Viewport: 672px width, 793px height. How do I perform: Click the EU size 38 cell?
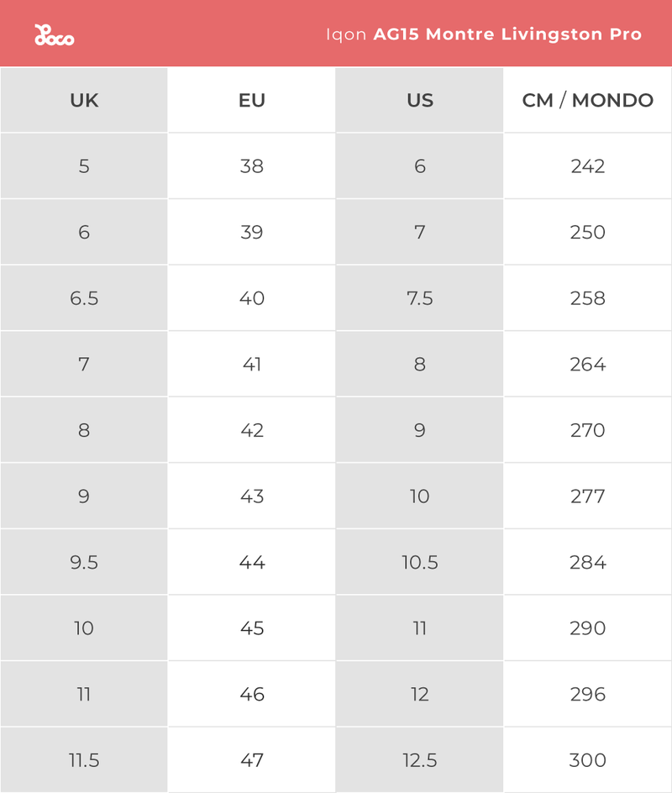click(252, 166)
